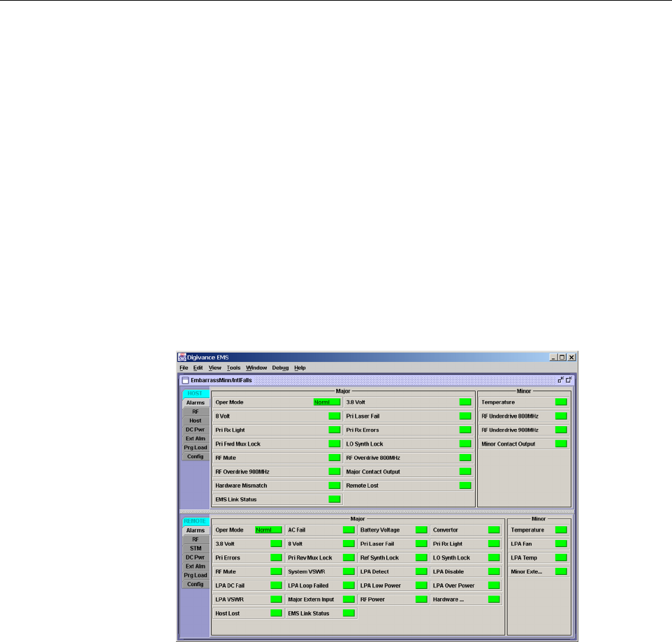Select the REMOTE DC Pwr tab

(x=196, y=557)
